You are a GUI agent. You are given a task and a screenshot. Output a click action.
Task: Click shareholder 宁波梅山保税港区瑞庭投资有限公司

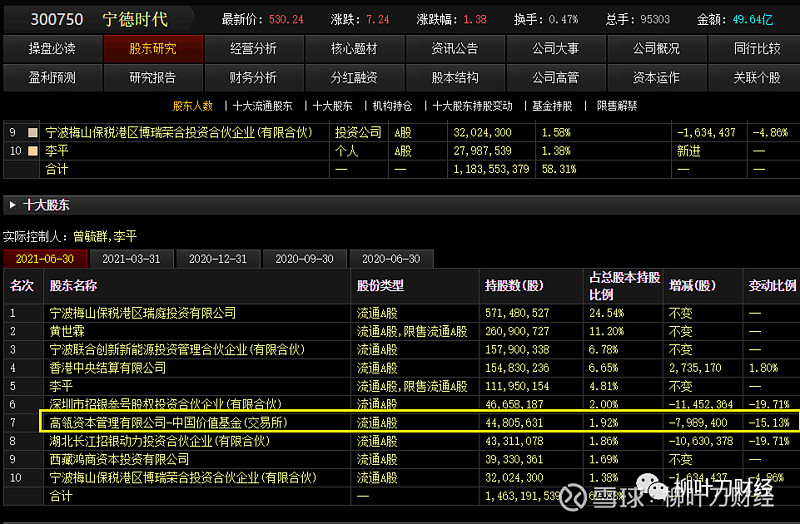pos(142,313)
